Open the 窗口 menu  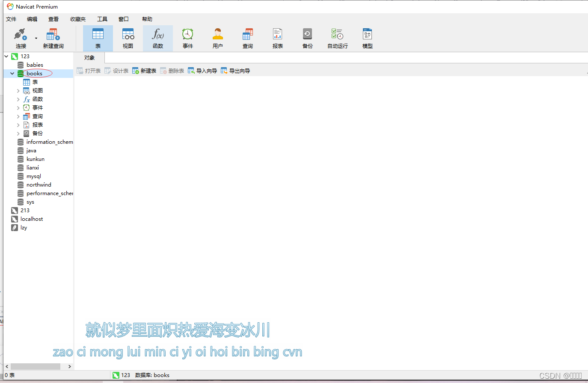(124, 19)
